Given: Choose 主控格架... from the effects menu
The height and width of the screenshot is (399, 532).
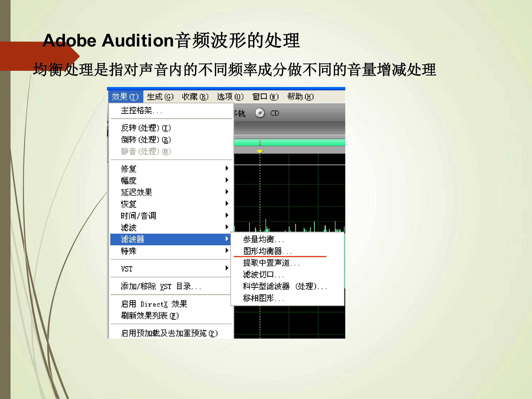Looking at the screenshot, I should click(171, 111).
